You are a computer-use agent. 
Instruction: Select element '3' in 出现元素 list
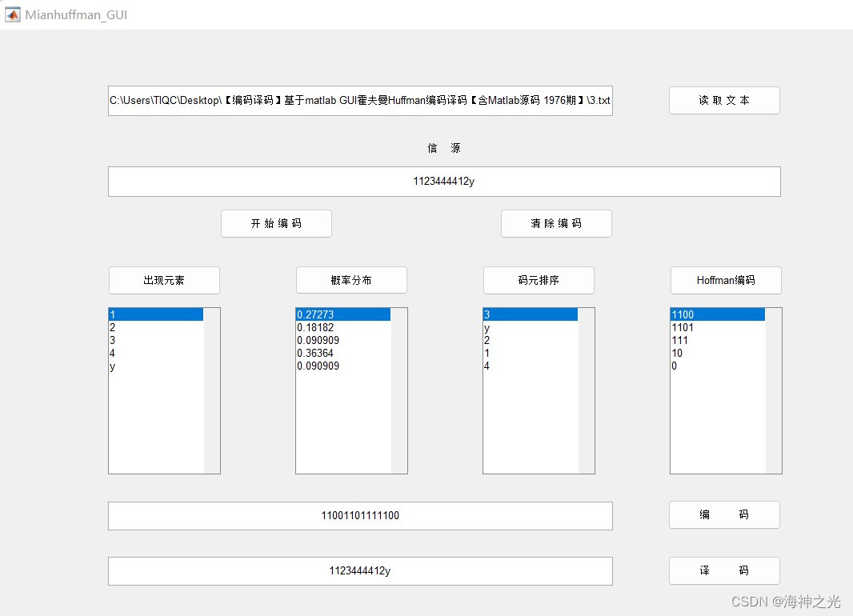coord(156,340)
